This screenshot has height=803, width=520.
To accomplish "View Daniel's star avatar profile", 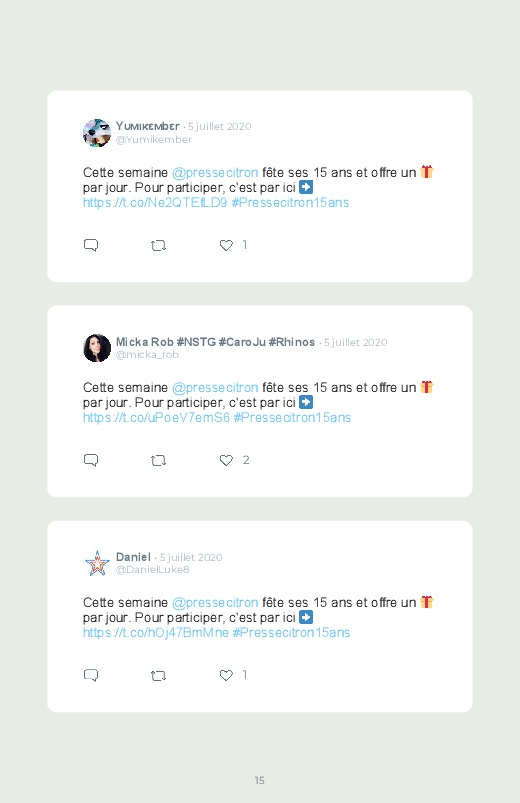I will tap(97, 563).
